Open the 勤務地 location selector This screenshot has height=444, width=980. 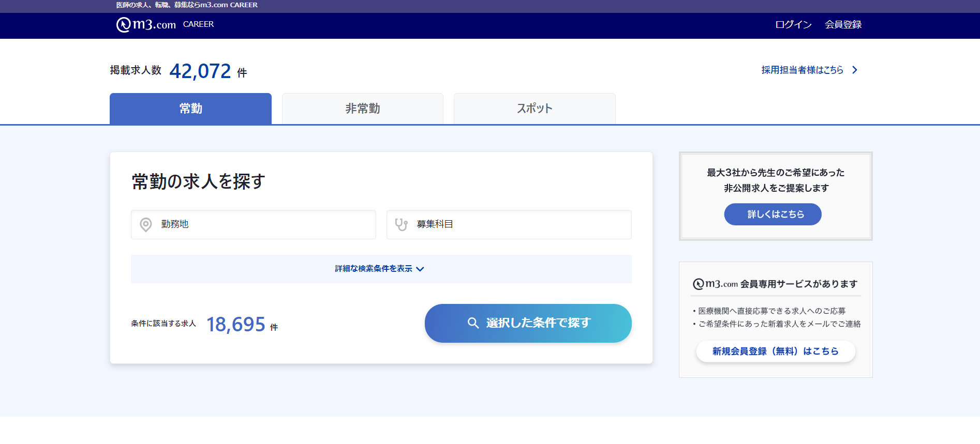253,224
